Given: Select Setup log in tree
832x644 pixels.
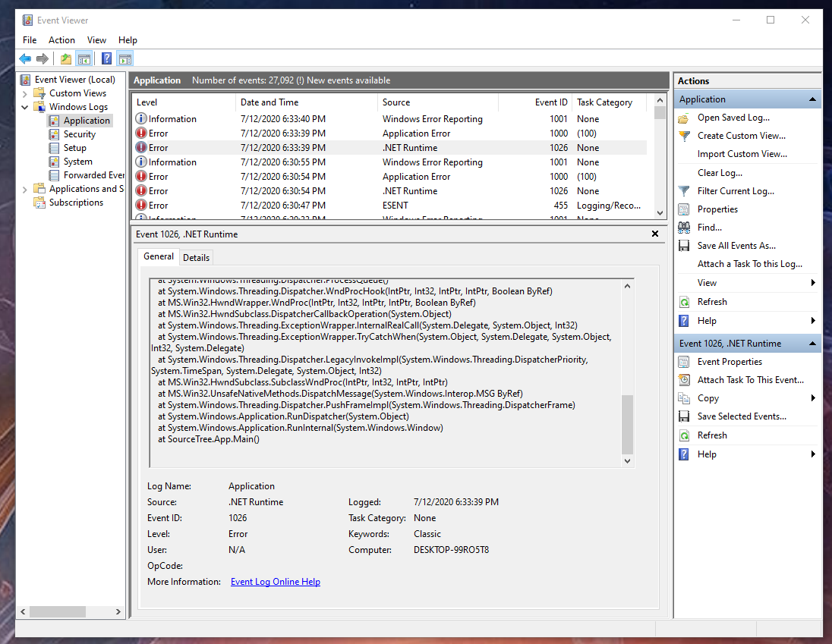Looking at the screenshot, I should [75, 149].
